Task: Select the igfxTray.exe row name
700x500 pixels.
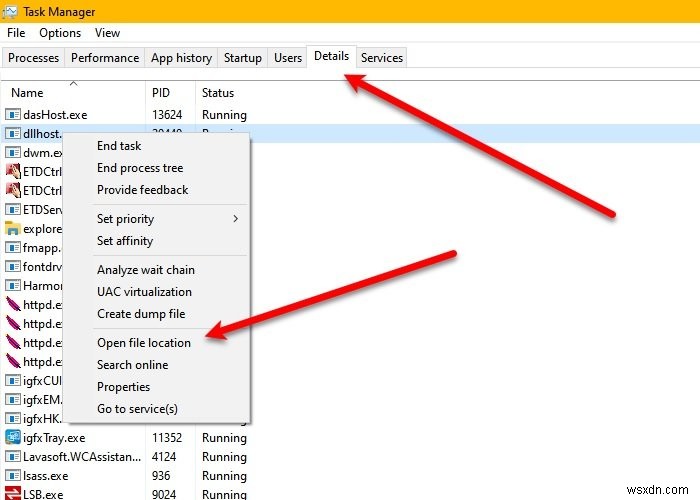Action: 54,438
